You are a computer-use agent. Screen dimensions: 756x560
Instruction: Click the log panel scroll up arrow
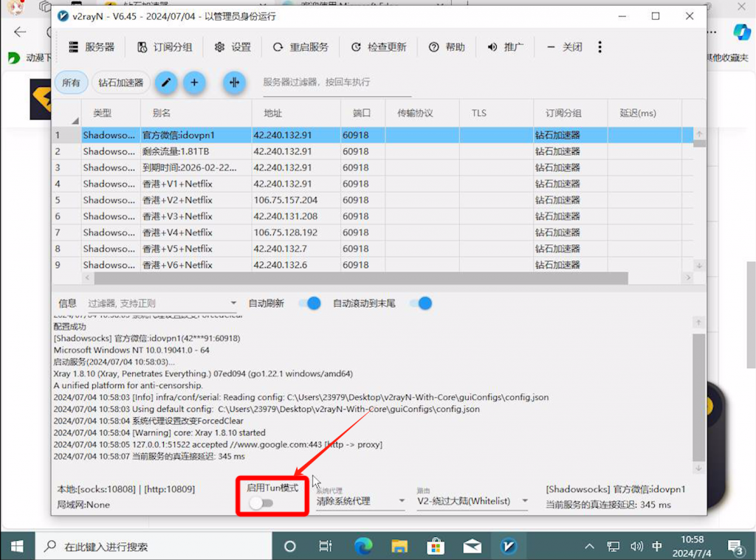click(x=698, y=322)
